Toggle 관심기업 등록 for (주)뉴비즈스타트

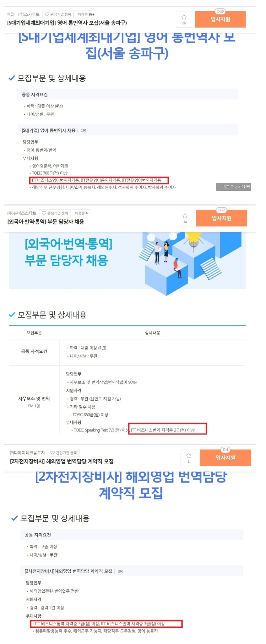(x=55, y=213)
